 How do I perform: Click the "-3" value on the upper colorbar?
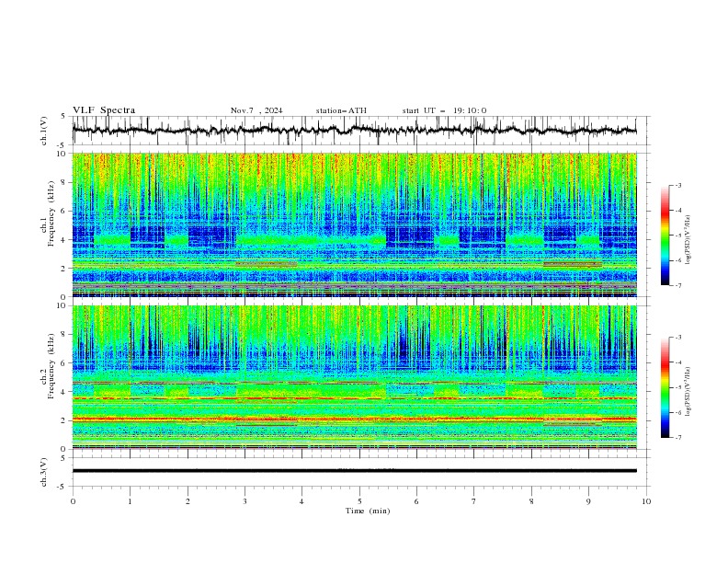pyautogui.click(x=678, y=185)
